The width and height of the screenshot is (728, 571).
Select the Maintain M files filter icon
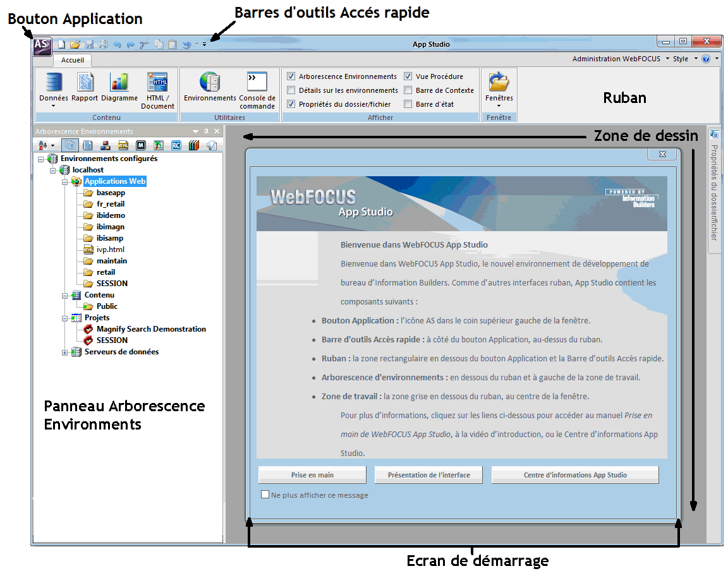pos(141,145)
